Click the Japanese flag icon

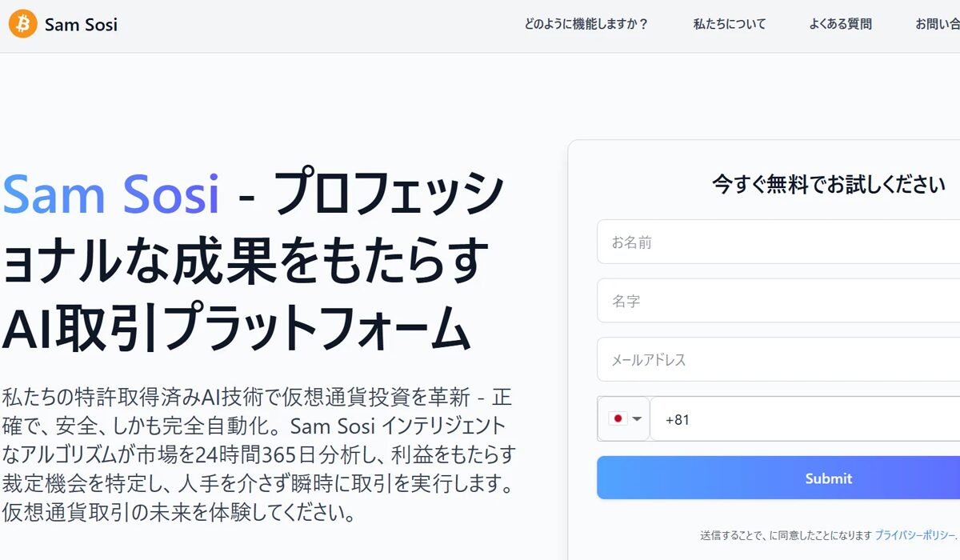click(x=617, y=418)
